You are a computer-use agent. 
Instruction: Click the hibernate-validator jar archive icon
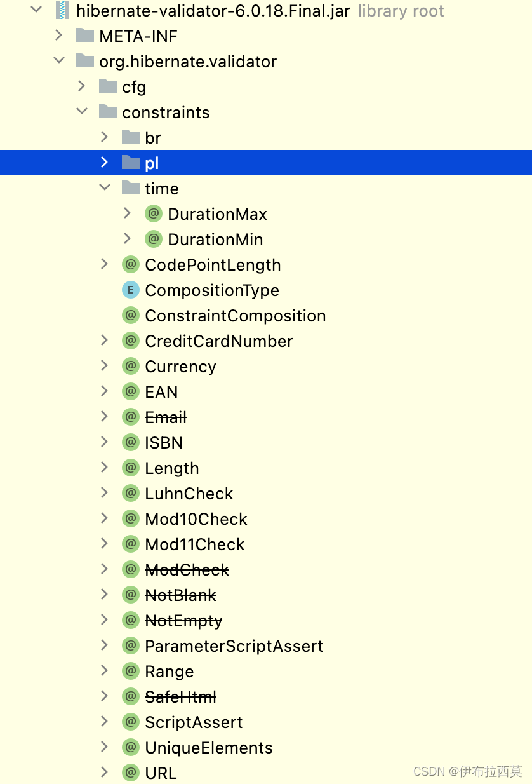click(62, 10)
